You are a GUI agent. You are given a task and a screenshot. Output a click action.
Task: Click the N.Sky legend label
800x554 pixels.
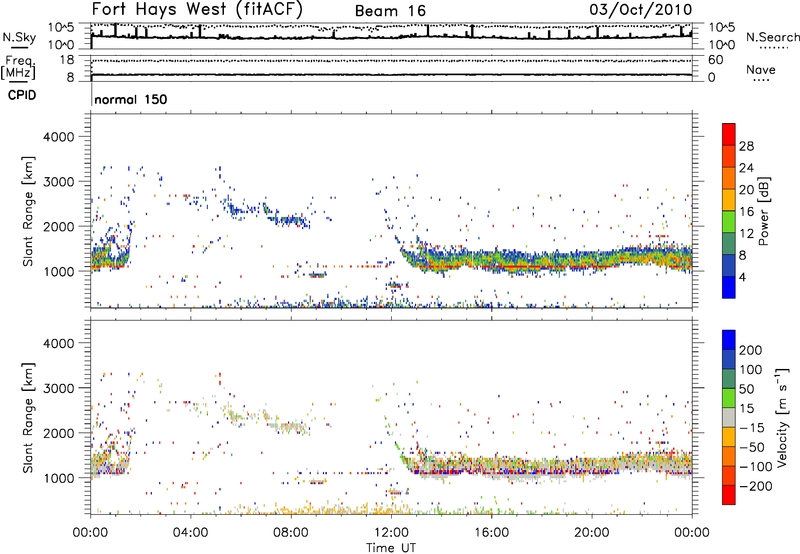[19, 37]
